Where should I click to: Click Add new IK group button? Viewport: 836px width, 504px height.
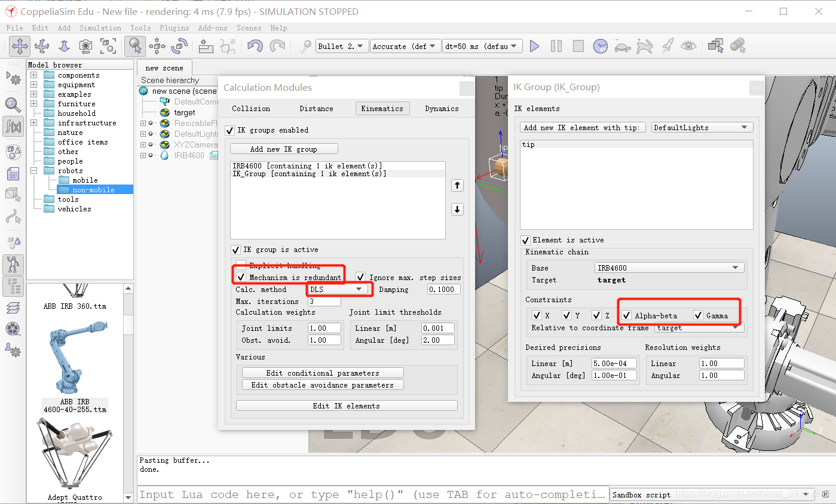[284, 149]
